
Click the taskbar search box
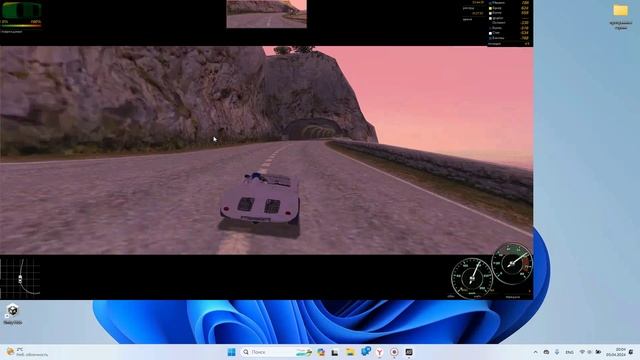point(276,352)
